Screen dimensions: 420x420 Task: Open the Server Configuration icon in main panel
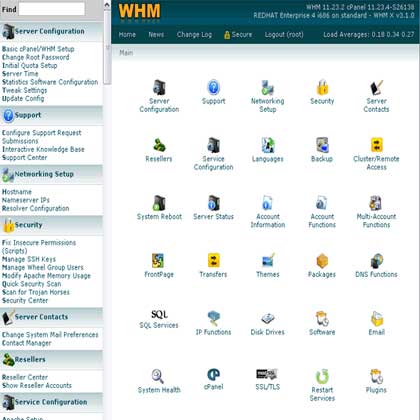click(159, 88)
